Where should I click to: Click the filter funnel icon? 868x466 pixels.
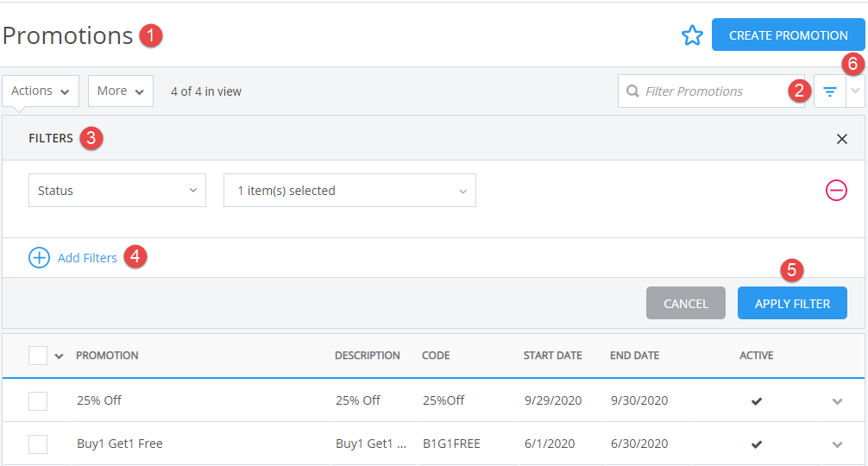pyautogui.click(x=830, y=91)
